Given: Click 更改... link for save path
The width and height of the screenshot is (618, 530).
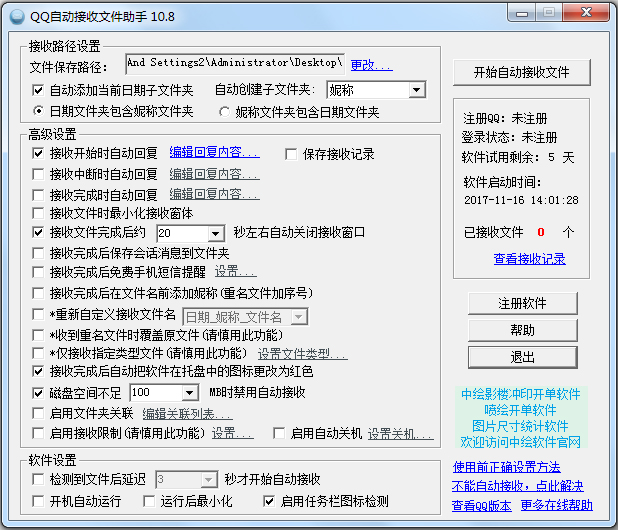Looking at the screenshot, I should 371,66.
